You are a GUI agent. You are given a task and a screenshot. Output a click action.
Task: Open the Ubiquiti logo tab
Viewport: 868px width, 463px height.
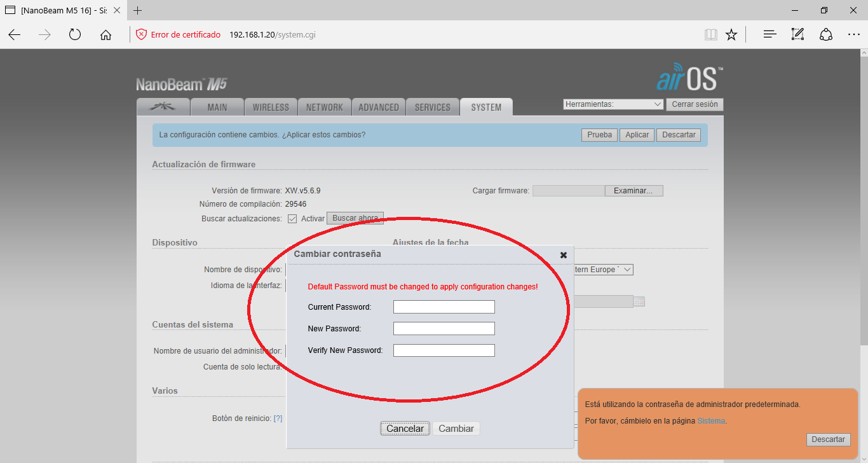coord(163,107)
